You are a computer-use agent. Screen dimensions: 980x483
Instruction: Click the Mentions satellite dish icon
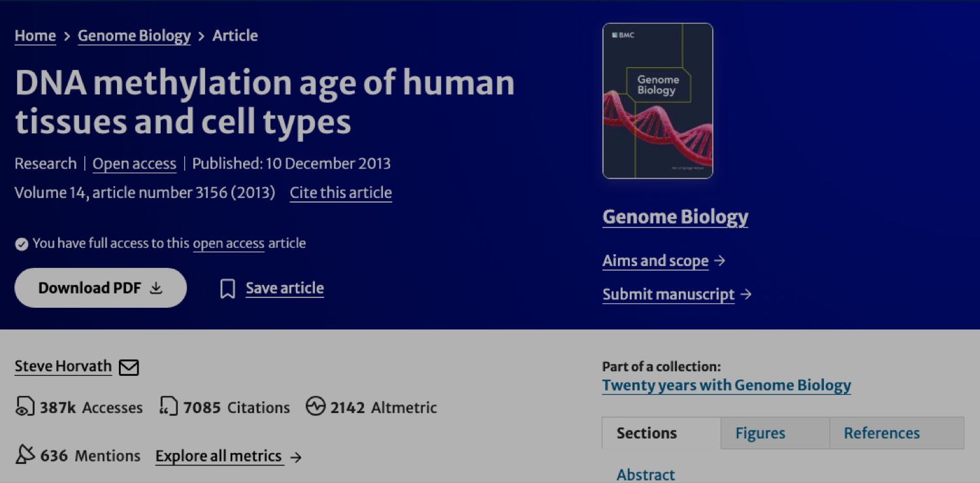pyautogui.click(x=25, y=455)
